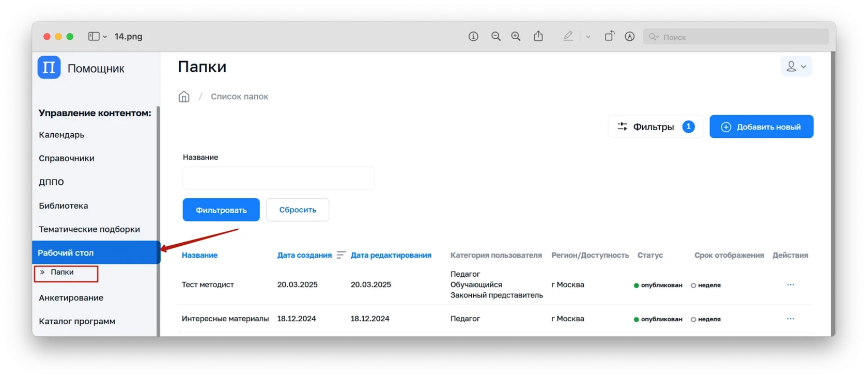Open the markup pen options chevron
Screen dimensions: 868x379
[x=588, y=37]
